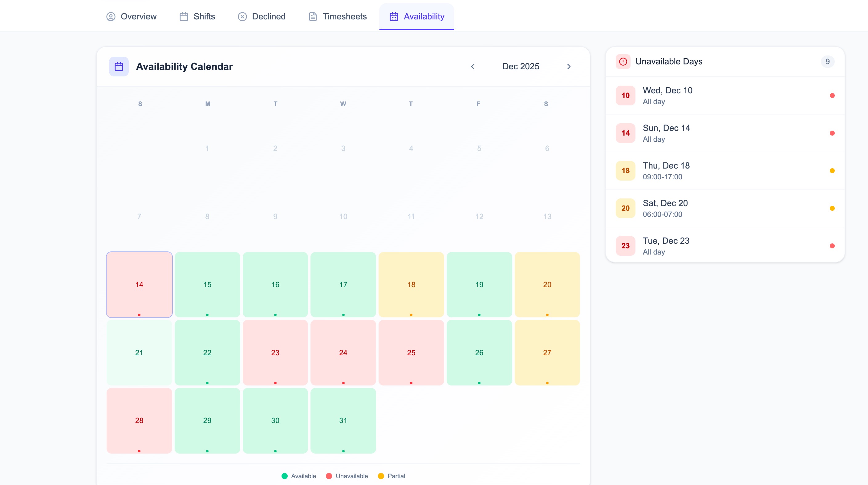The image size is (868, 485).
Task: Click the Dec 2025 month label
Action: coord(521,66)
